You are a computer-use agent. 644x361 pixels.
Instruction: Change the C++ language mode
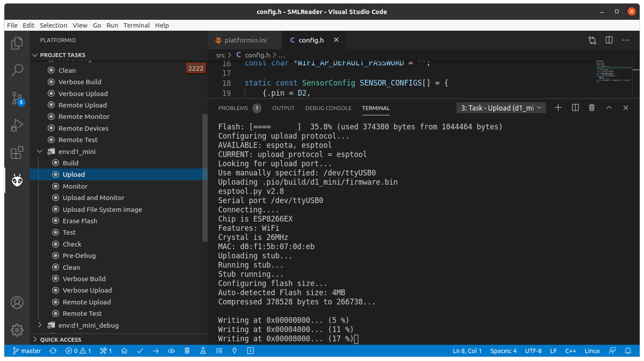pos(570,351)
